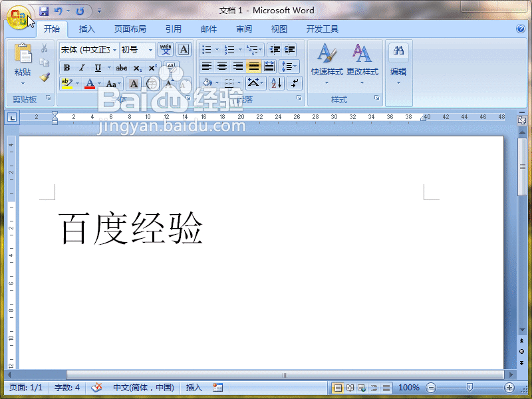This screenshot has height=399, width=532.
Task: Apply yellow text highlight color
Action: (67, 84)
